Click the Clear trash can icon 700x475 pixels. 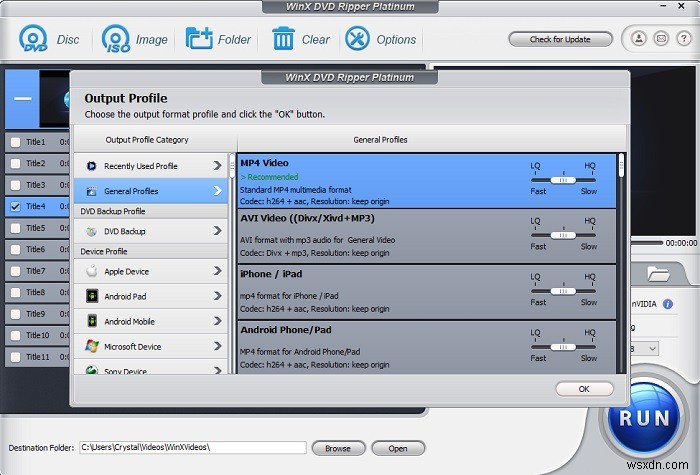point(283,38)
